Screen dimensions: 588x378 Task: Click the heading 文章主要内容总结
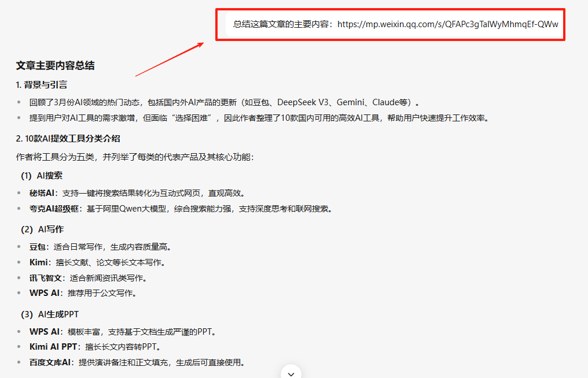pyautogui.click(x=54, y=65)
